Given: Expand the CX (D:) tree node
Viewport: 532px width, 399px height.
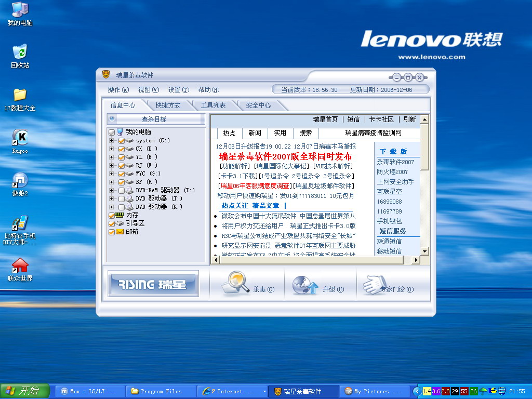Looking at the screenshot, I should 111,149.
